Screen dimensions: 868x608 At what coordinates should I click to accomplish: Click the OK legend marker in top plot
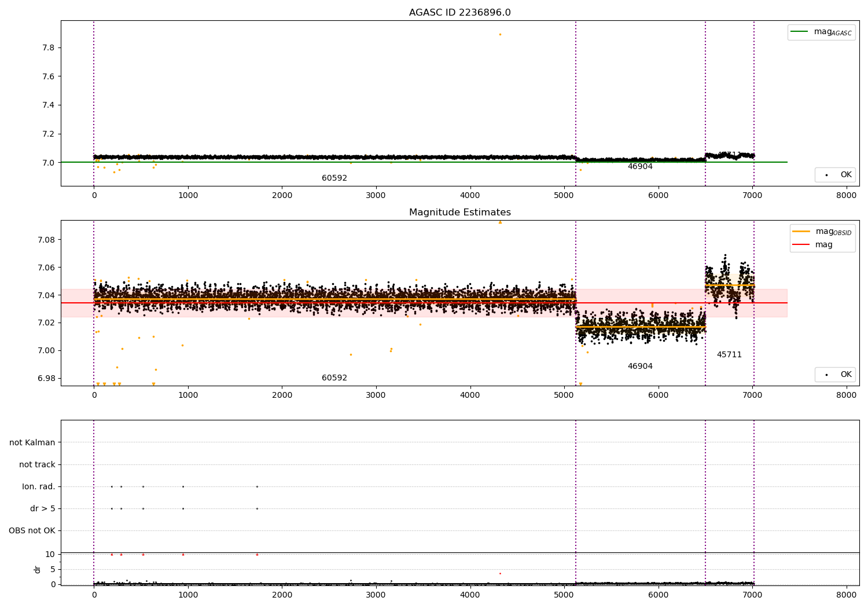pyautogui.click(x=826, y=175)
